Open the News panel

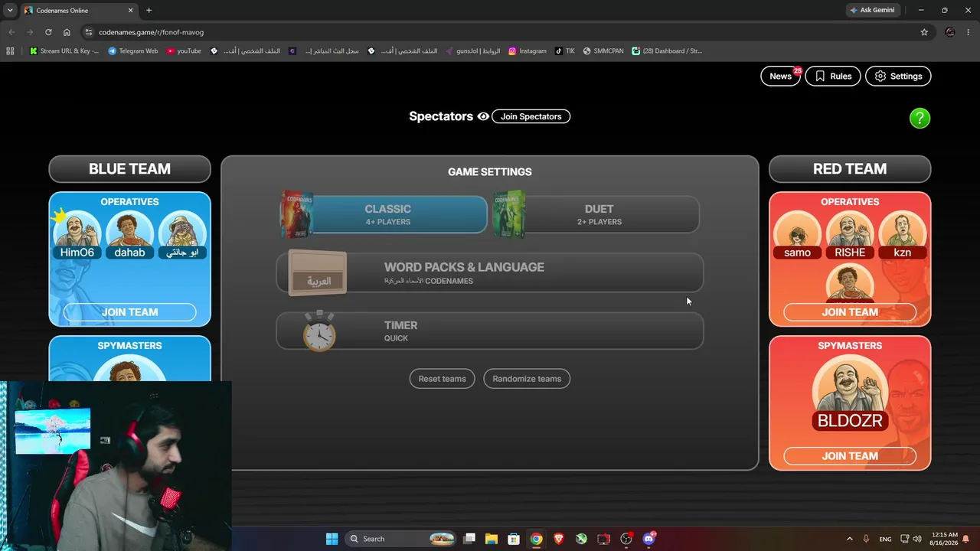click(780, 76)
